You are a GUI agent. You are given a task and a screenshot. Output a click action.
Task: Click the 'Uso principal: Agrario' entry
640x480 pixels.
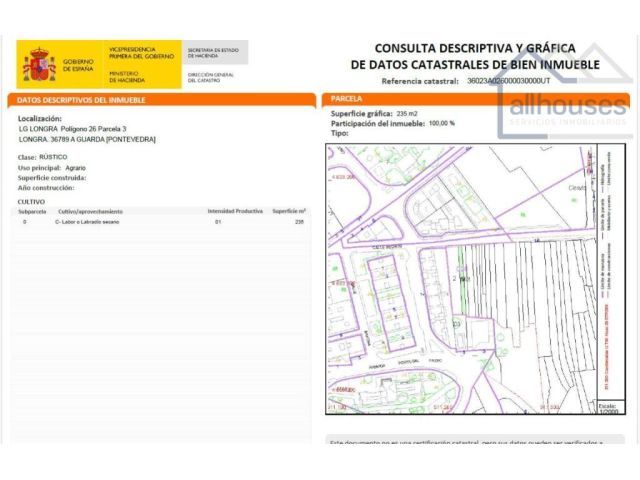point(52,168)
